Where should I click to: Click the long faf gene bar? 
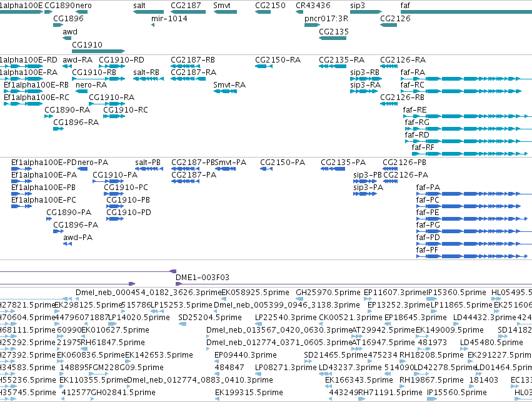[466, 12]
